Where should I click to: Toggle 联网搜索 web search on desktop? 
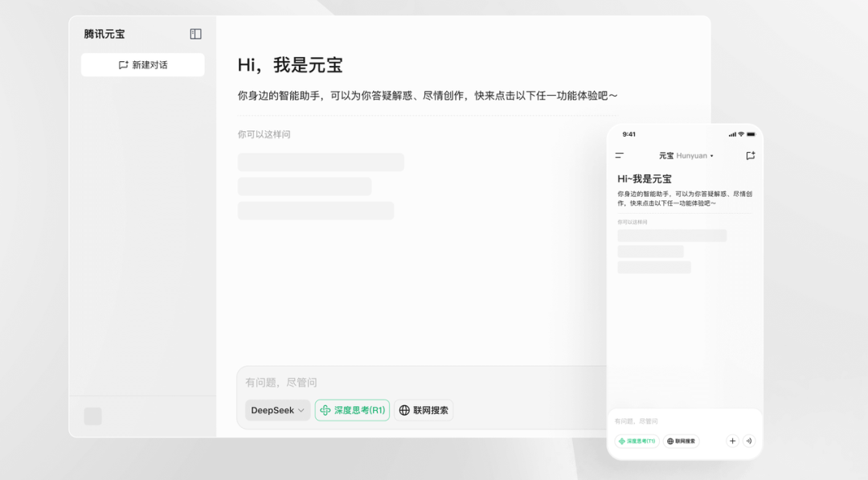pos(424,410)
